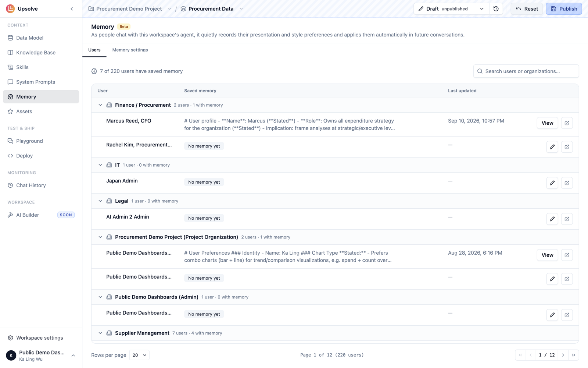Open version history clock icon

coord(496,9)
